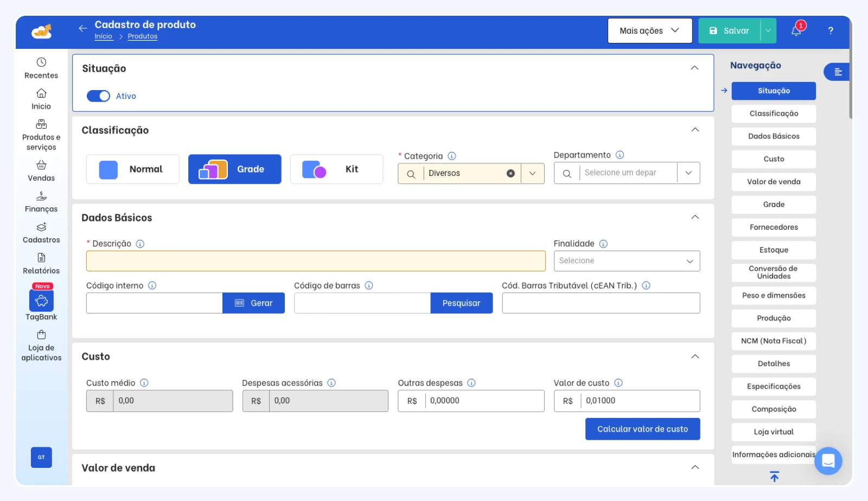Click the Outras despesas input field
The image size is (868, 501).
471,401
